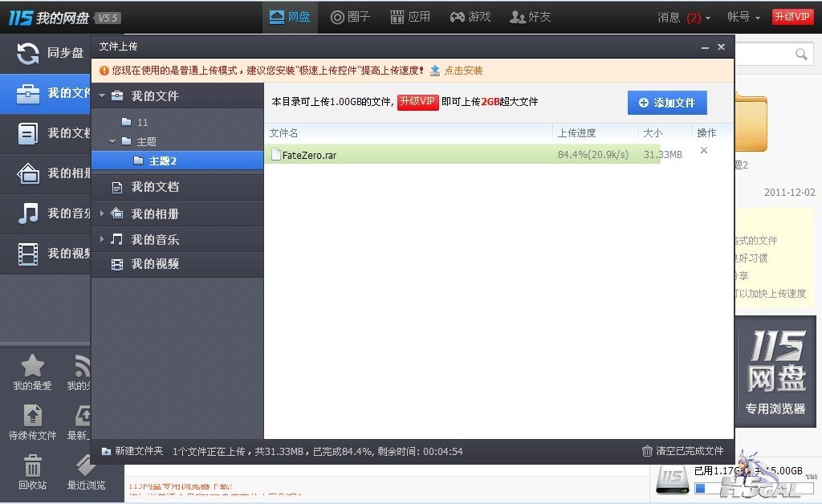Click the folder icon next to 11
Screen dimensions: 822x504
click(126, 121)
